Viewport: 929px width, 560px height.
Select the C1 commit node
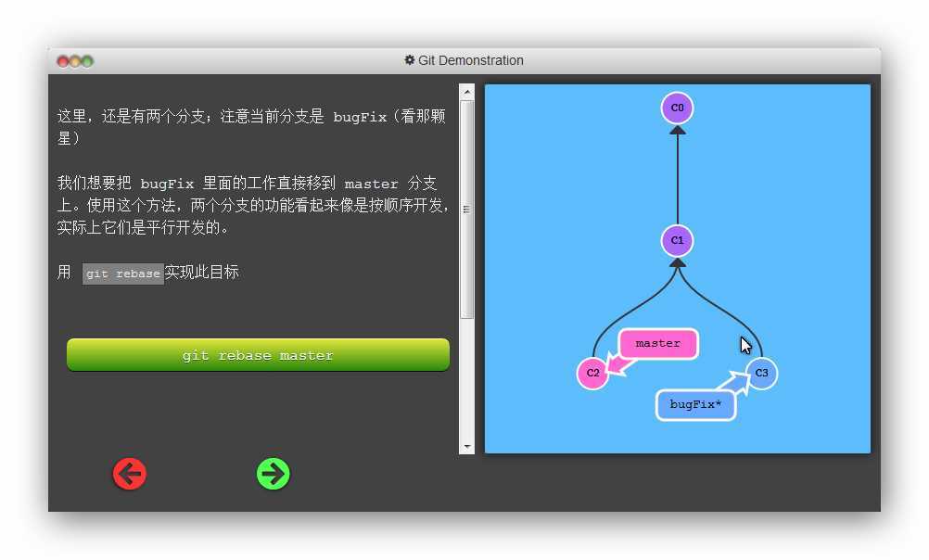click(677, 240)
